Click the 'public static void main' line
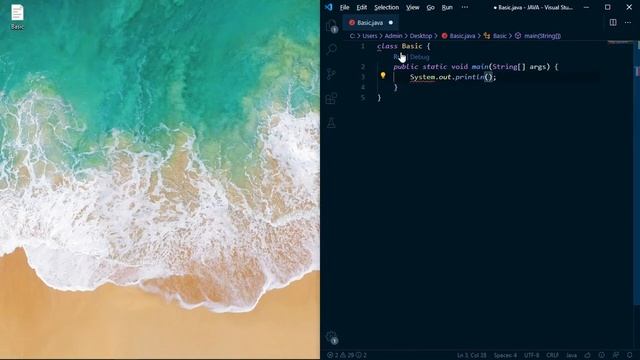The height and width of the screenshot is (360, 640). coord(476,67)
